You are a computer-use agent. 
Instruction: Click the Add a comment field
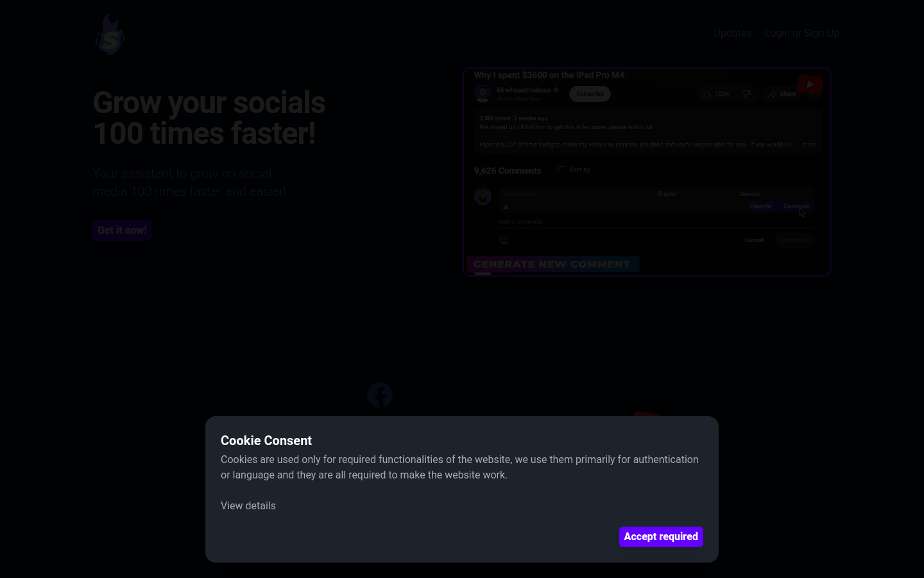(x=656, y=222)
